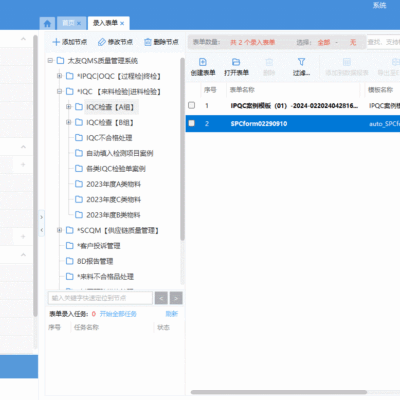Screen dimensions: 400x400
Task: Click the tree panel vertical scrollbar
Action: [182, 149]
